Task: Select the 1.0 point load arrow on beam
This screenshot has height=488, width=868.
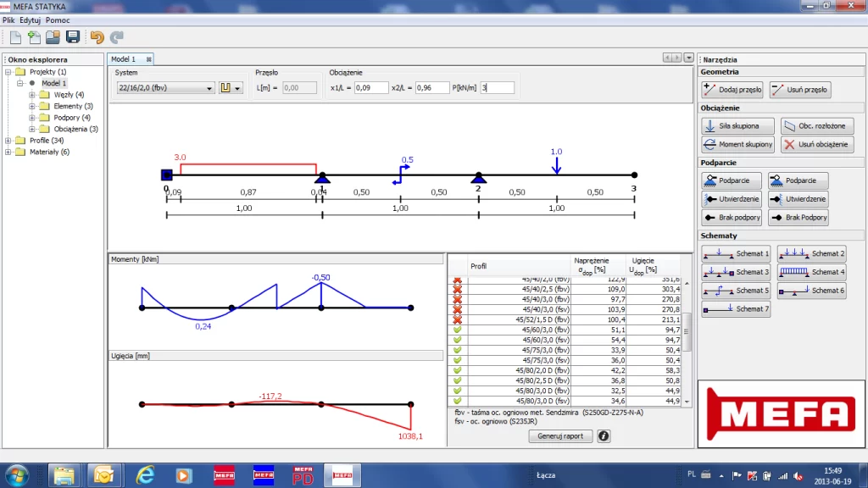Action: (556, 164)
